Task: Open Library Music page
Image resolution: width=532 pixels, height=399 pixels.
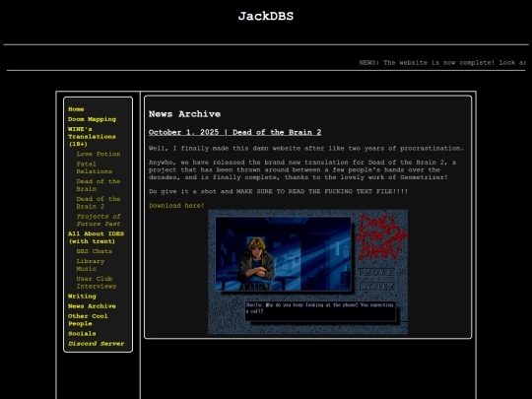Action: (91, 265)
